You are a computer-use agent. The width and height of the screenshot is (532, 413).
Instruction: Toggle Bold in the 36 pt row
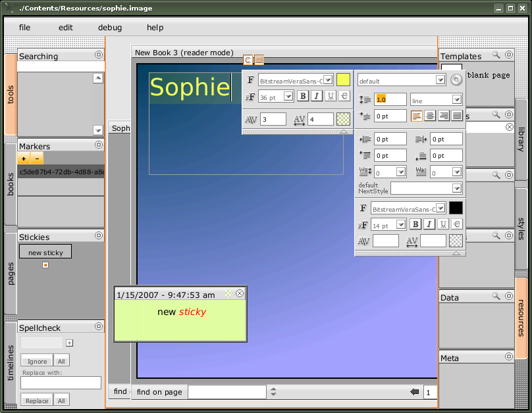303,96
